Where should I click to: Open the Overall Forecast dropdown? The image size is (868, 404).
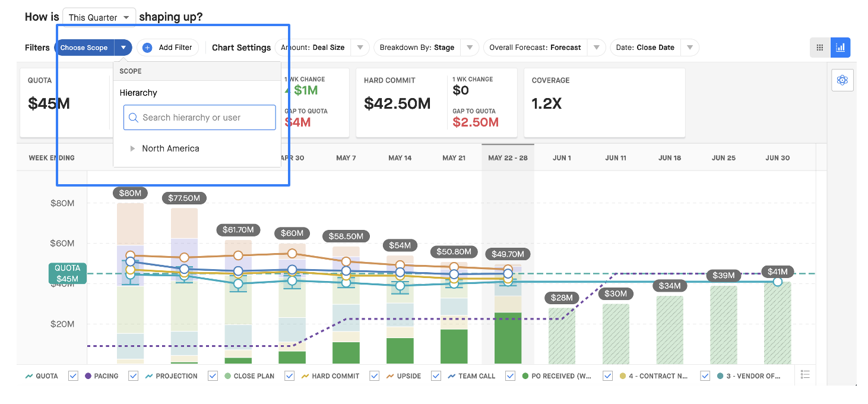544,48
